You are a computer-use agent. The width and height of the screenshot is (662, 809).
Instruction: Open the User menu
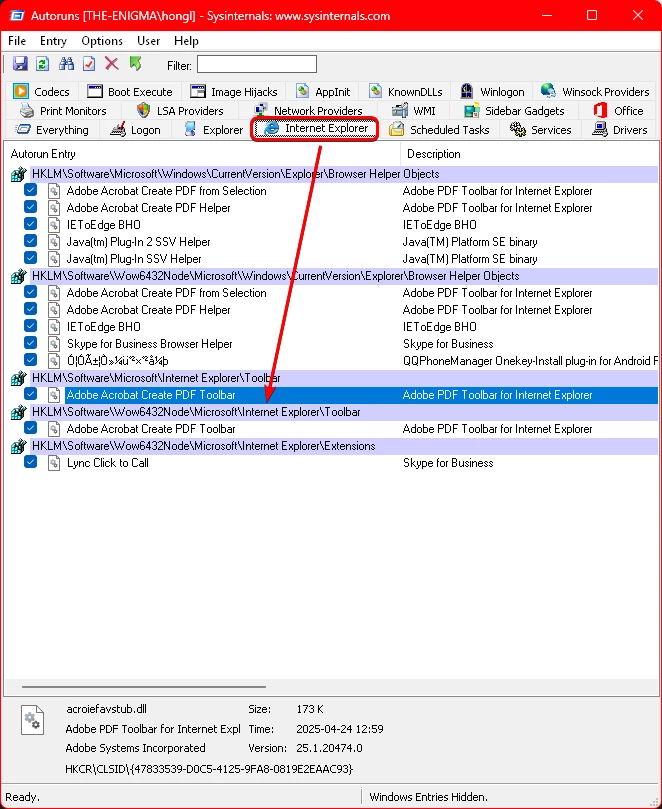pyautogui.click(x=148, y=41)
